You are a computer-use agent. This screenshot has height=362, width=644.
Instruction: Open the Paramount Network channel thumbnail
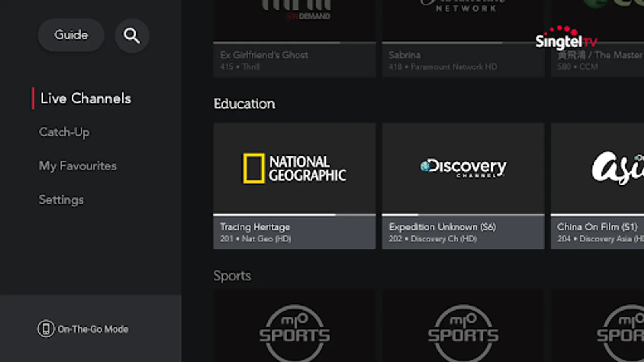tap(463, 21)
